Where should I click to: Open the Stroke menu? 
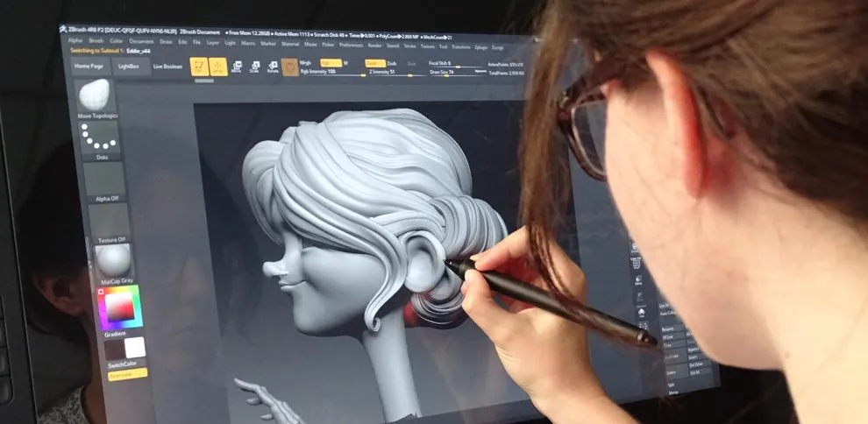409,46
